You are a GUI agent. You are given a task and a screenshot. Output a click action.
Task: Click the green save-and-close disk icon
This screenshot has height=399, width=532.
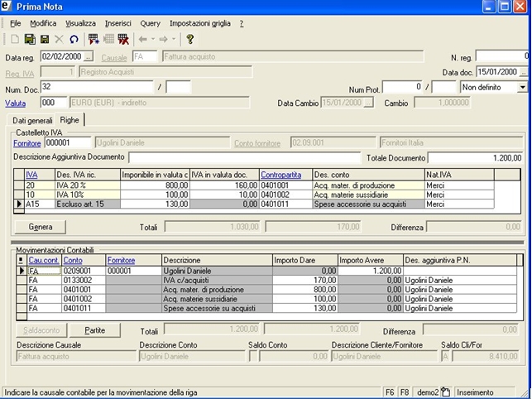[30, 39]
